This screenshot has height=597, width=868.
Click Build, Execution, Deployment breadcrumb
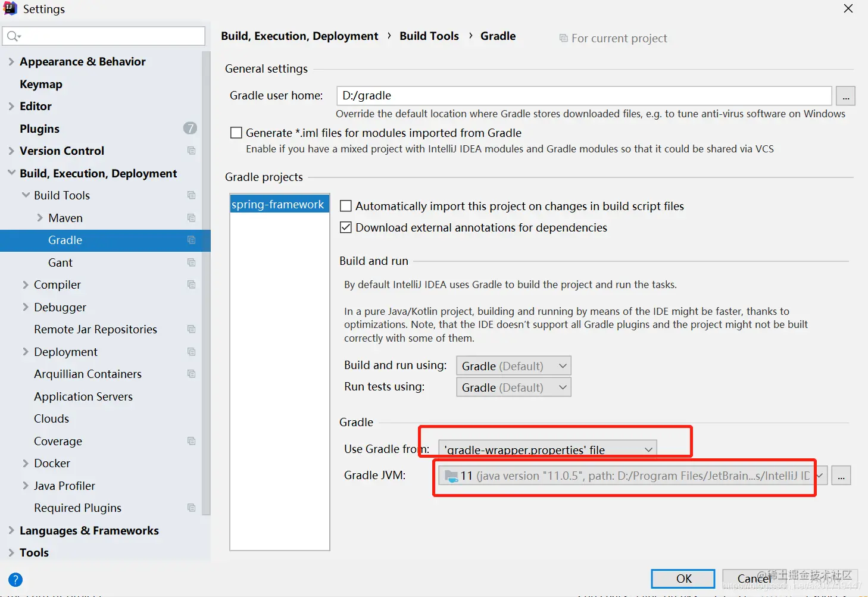pos(299,36)
